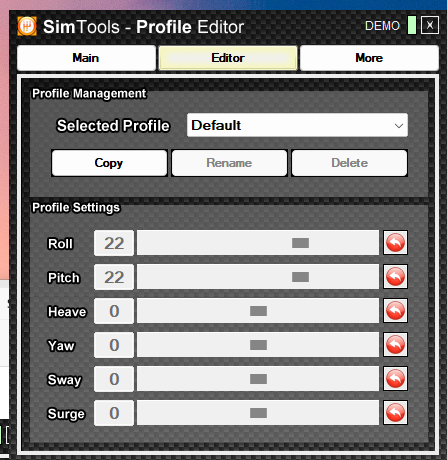Screen dimensions: 447x460
Task: Click the Surge value field showing 0
Action: tap(114, 413)
